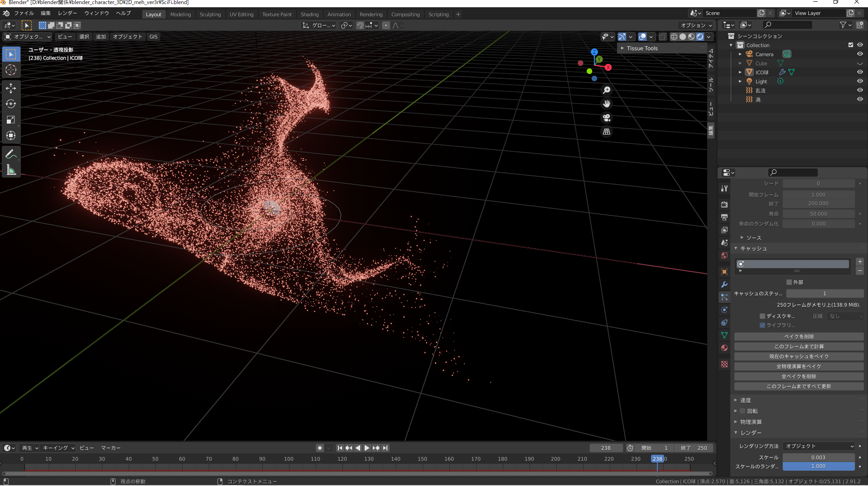Viewport: 868px width, 486px height.
Task: Open the Particle properties tab
Action: 724,297
